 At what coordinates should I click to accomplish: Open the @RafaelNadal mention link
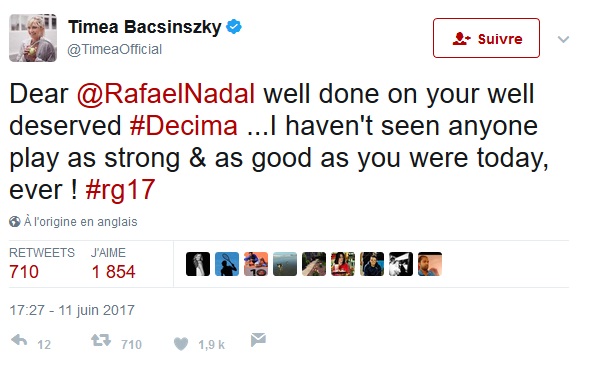(166, 93)
